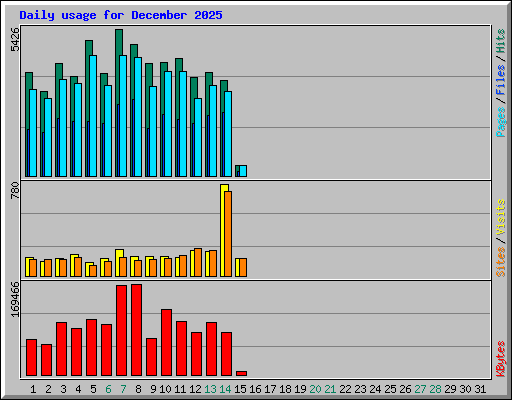The width and height of the screenshot is (512, 400).
Task: Click the Hits legend label
Action: pyautogui.click(x=501, y=41)
